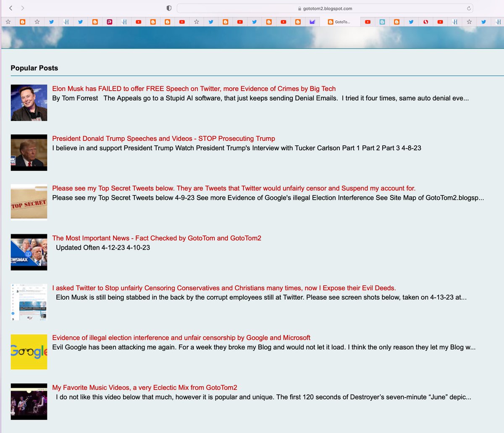
Task: Open The Most Important News post link
Action: (157, 238)
